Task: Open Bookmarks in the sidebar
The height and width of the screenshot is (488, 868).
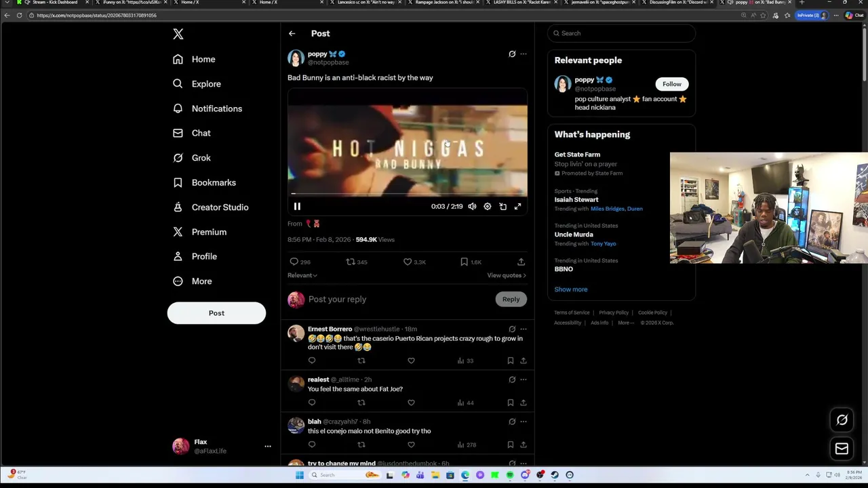Action: pos(204,182)
